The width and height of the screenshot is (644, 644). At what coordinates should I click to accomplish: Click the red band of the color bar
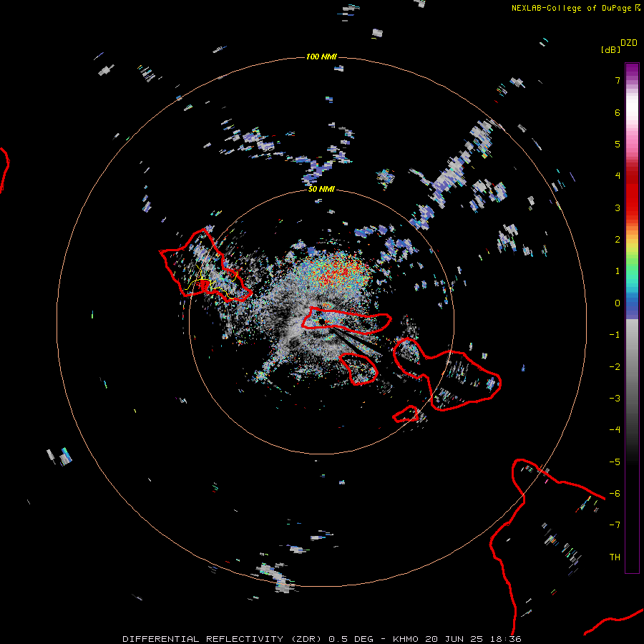tap(632, 193)
